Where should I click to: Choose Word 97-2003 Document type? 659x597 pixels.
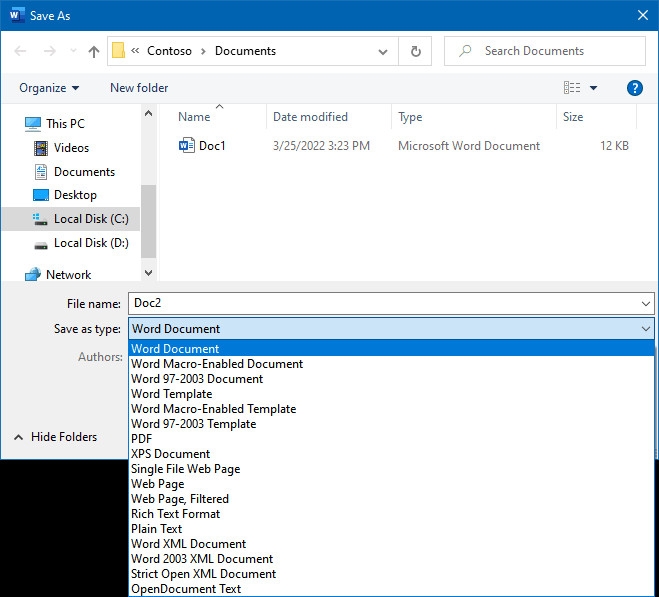391,379
